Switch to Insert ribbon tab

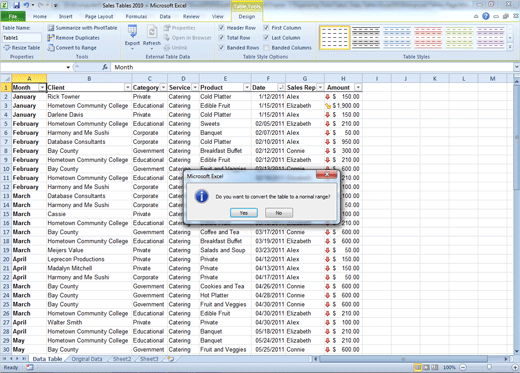pos(66,16)
